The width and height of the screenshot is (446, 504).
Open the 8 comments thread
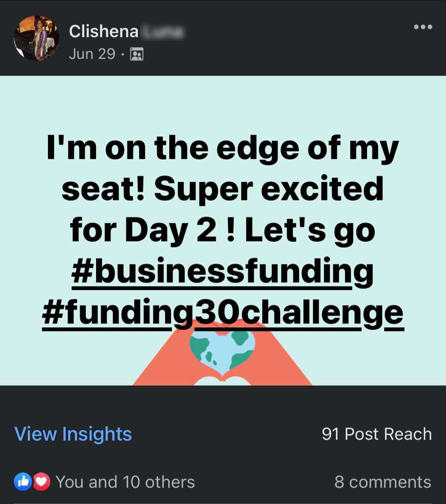point(383,482)
